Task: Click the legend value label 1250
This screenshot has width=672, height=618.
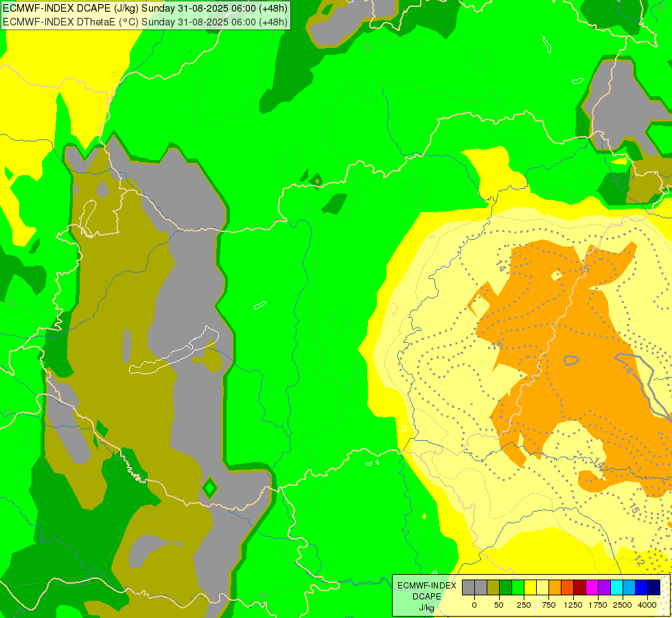Action: [x=573, y=605]
